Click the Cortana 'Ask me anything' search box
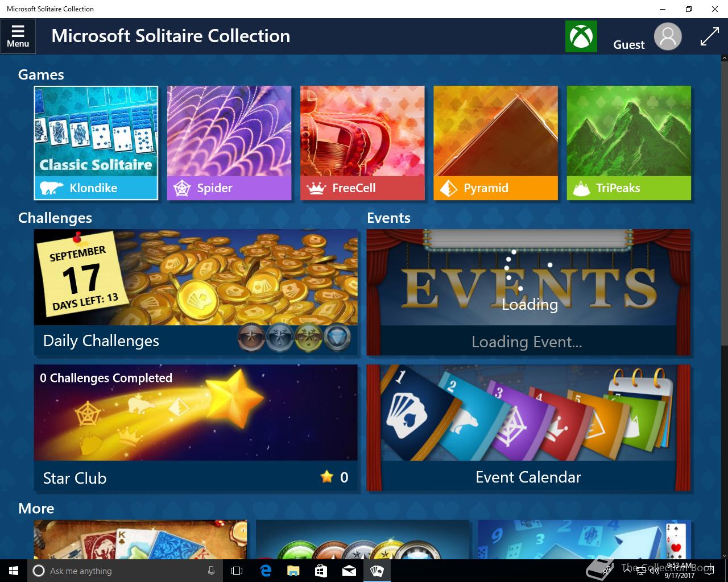 pyautogui.click(x=125, y=571)
